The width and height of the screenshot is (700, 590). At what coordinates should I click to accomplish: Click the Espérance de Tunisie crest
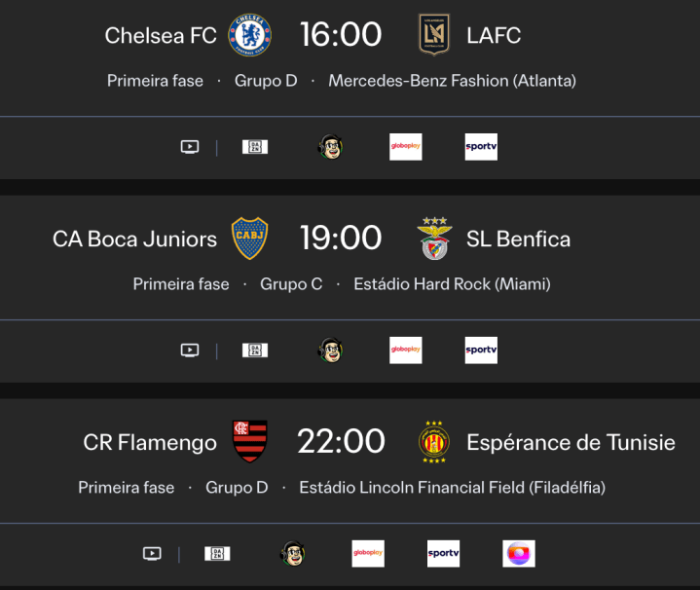[x=434, y=442]
